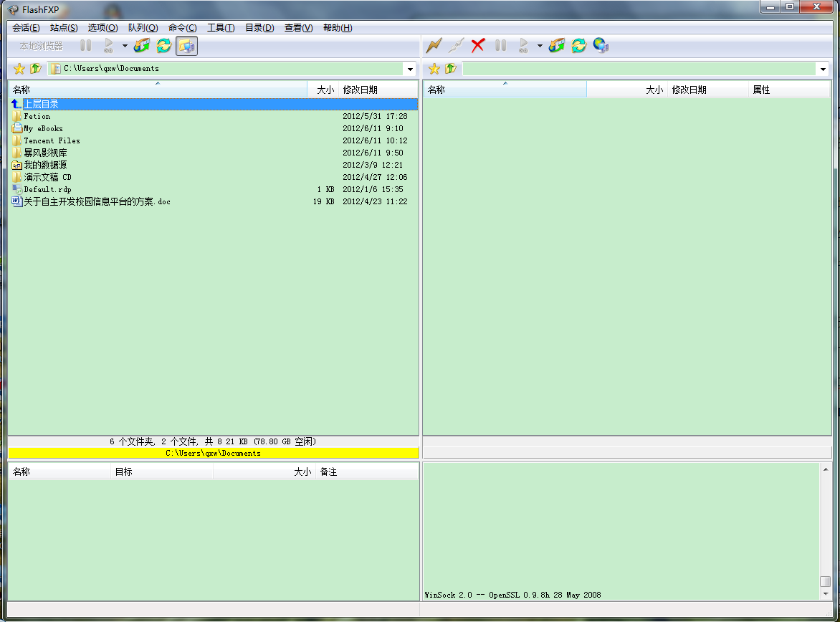Click the log pane scroll up arrow

point(826,470)
